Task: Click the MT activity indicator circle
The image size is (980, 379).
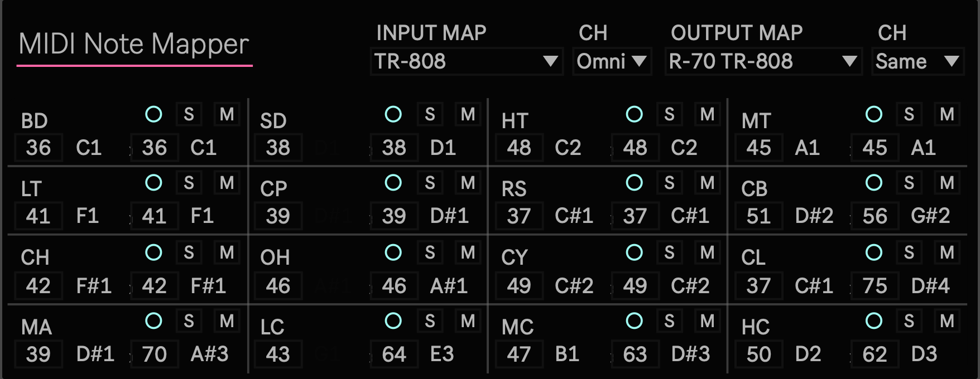Action: coord(874,114)
